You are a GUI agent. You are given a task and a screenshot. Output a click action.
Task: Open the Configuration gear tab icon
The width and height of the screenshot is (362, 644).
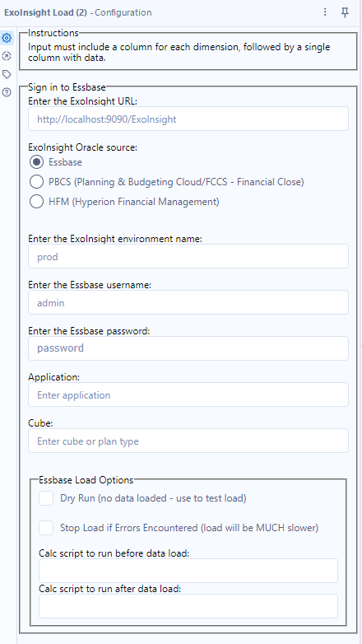click(7, 38)
